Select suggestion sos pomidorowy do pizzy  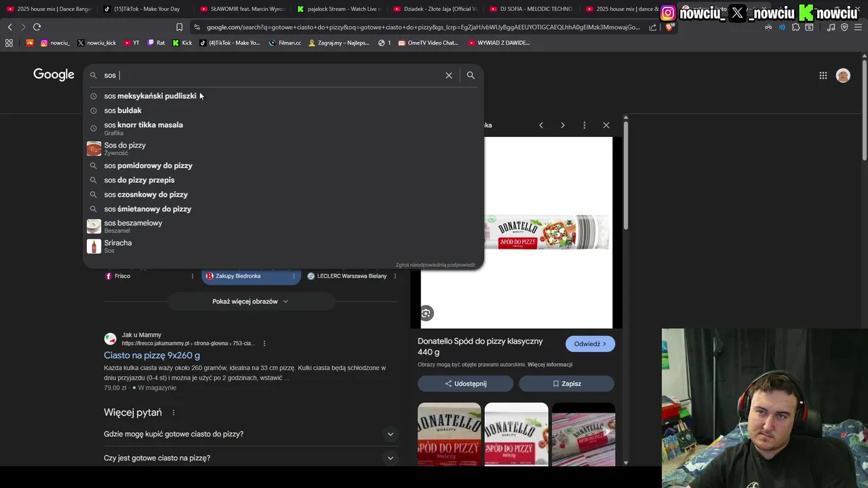click(283, 165)
